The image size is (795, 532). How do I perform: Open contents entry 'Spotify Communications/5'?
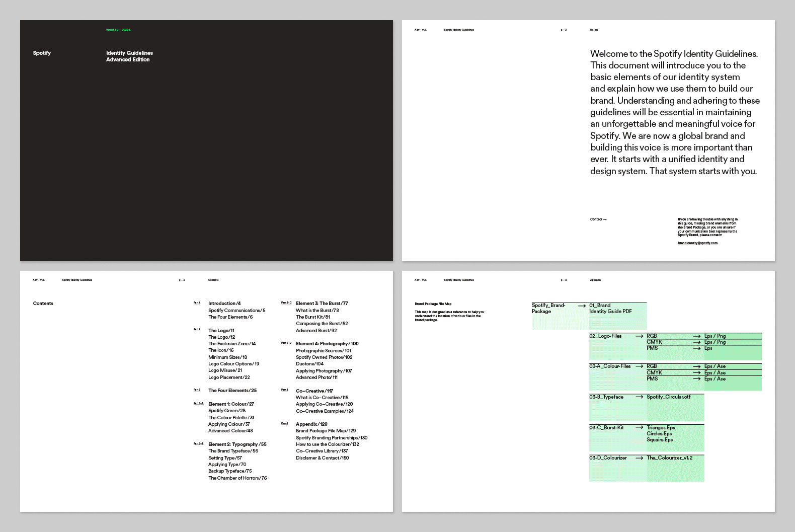pos(237,311)
